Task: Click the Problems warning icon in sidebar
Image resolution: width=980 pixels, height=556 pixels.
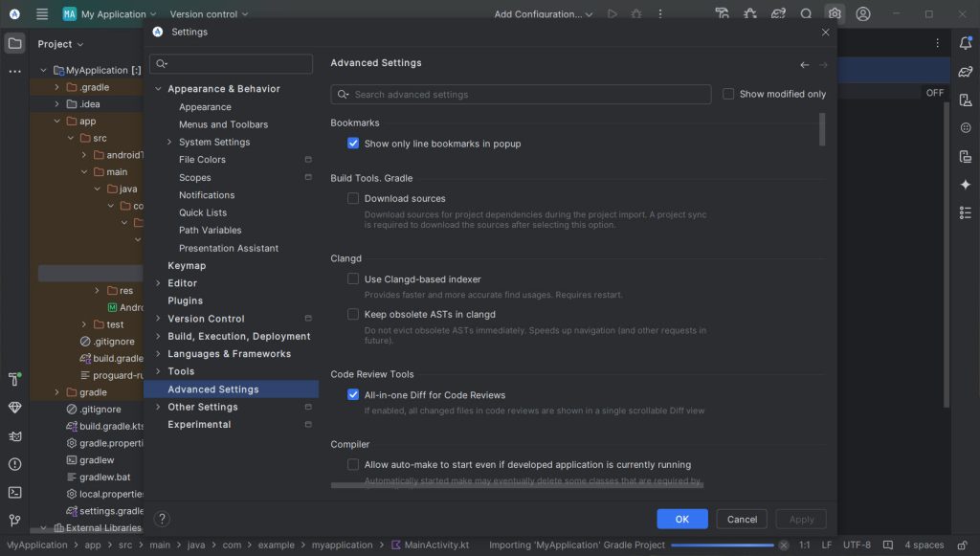Action: point(14,464)
